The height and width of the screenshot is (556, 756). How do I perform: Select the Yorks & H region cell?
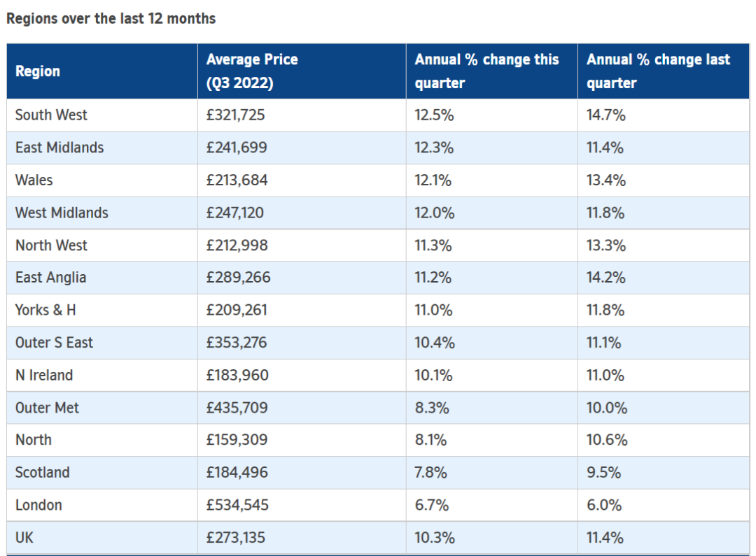coord(45,310)
